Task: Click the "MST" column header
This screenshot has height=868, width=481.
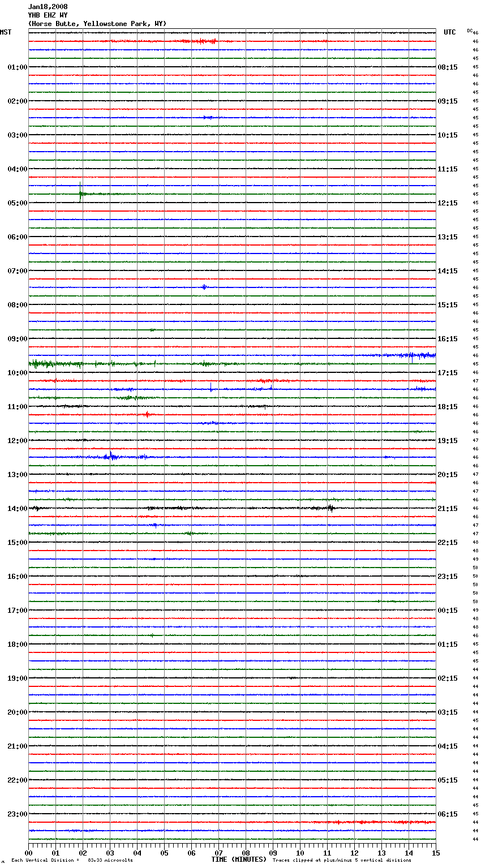Action: [x=6, y=32]
